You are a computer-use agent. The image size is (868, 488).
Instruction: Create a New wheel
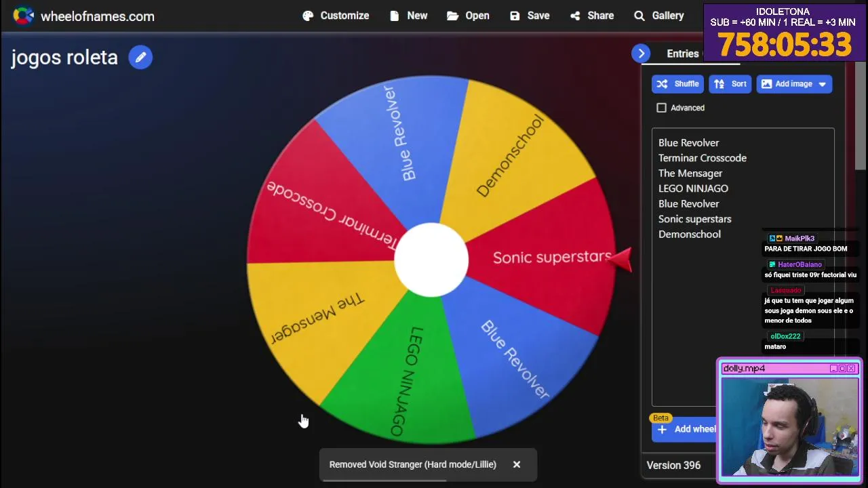tap(408, 16)
